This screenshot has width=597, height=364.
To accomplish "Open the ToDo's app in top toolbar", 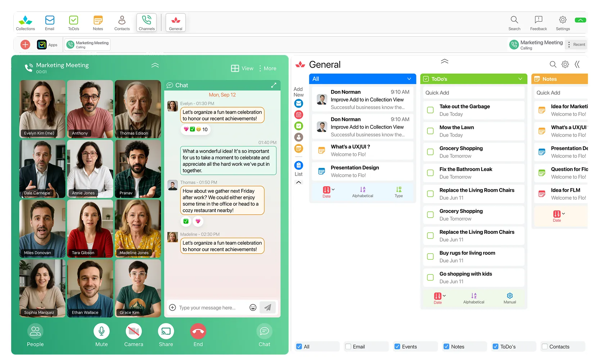I will 73,23.
